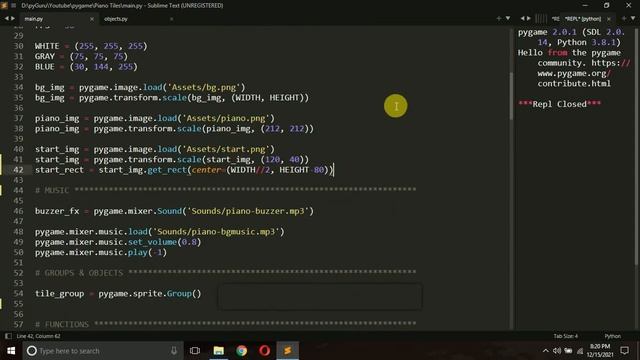Click the 'Sounds/piano-bgmusic.mp3' string
640x360 pixels.
point(216,232)
